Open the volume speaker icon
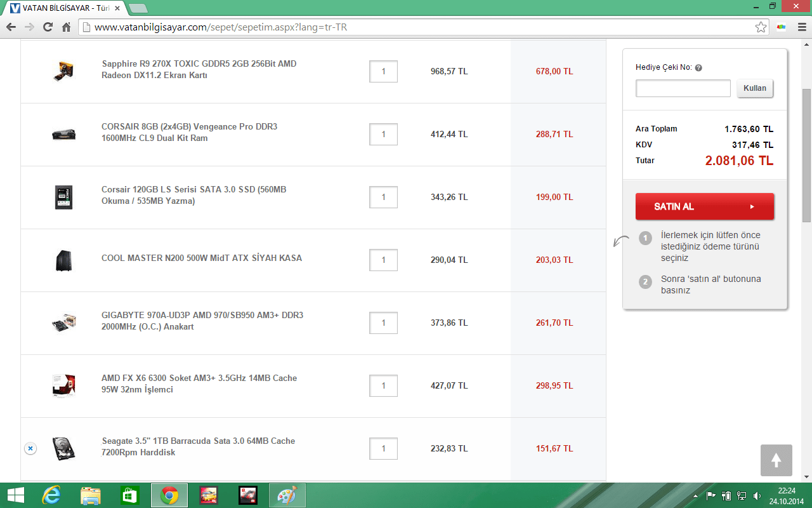The width and height of the screenshot is (812, 508). (757, 495)
